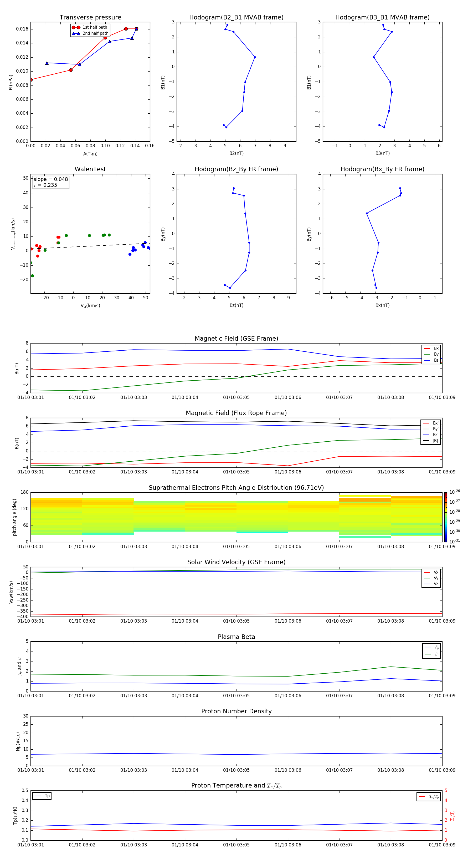Click the Suprathermal Electrons Pitch Angle title
Screen dimensions: 473x868
(x=236, y=488)
